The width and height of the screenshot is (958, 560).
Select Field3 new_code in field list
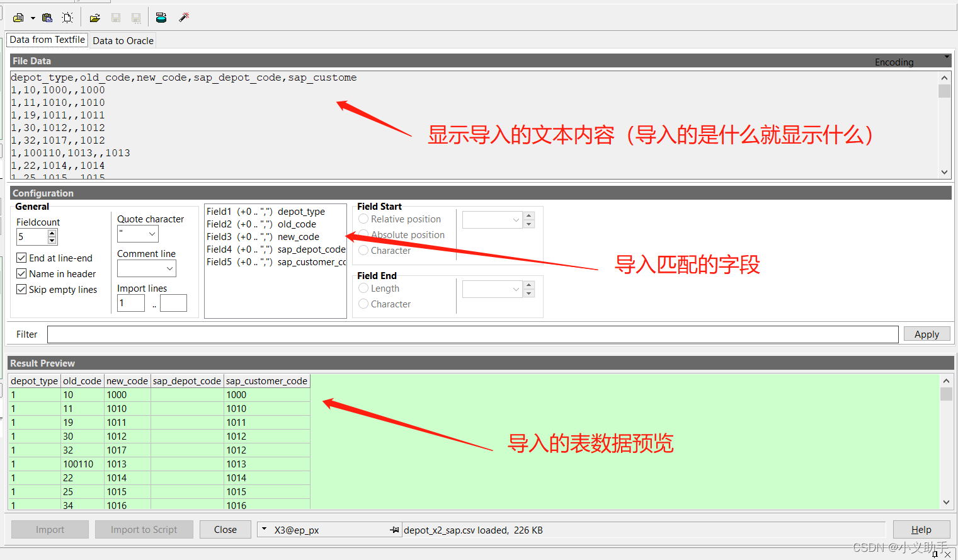(276, 237)
